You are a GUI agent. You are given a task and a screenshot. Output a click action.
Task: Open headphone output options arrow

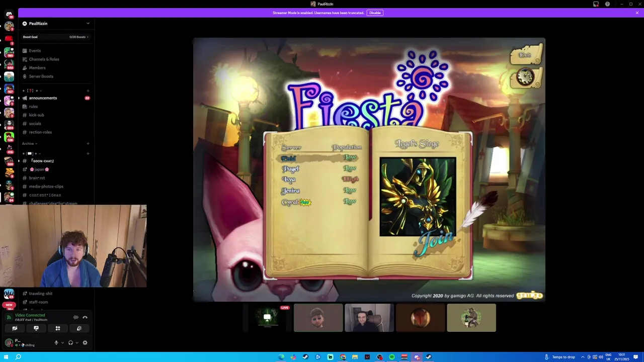tap(76, 343)
